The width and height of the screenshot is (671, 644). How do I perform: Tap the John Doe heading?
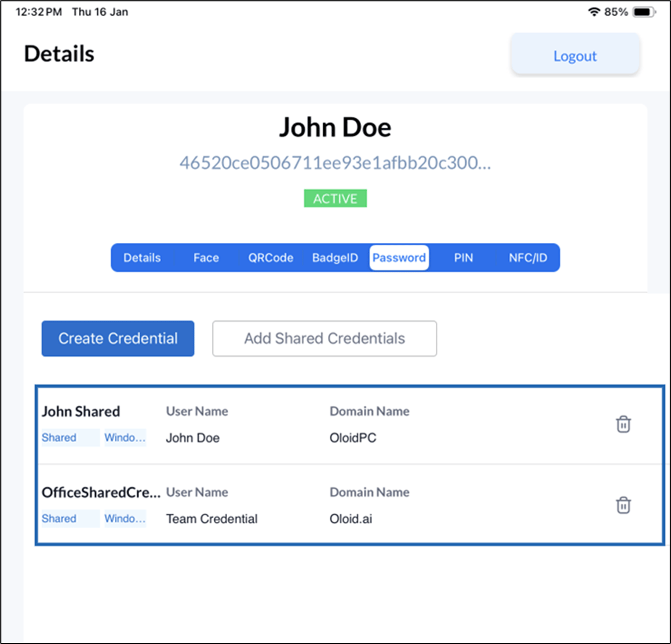point(335,127)
